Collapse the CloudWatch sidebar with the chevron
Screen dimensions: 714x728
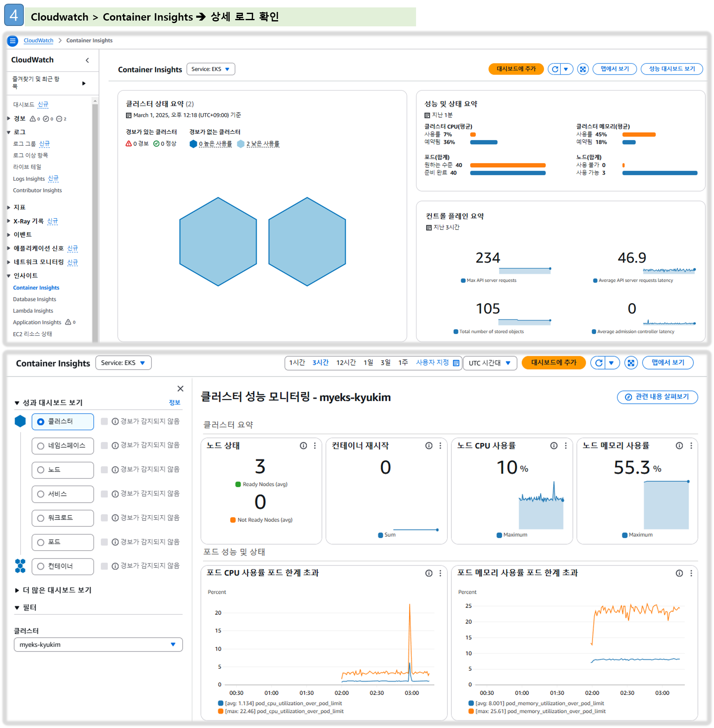[x=87, y=60]
